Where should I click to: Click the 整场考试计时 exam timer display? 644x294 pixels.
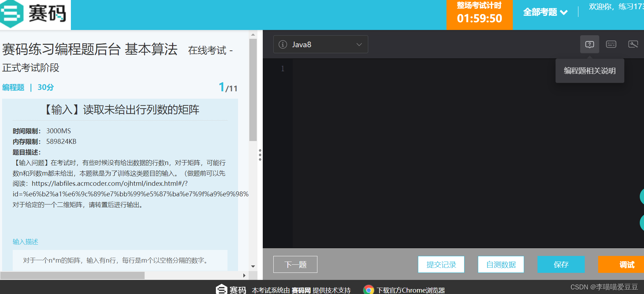[x=479, y=15]
